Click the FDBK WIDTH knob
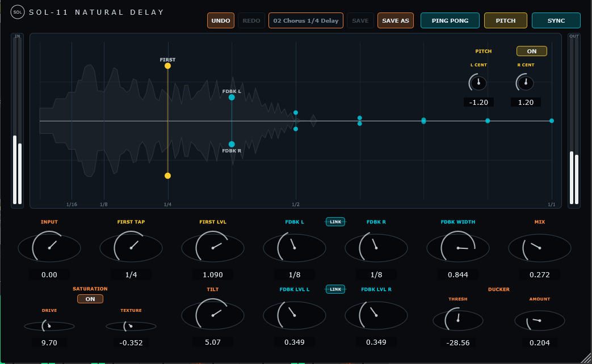The image size is (592, 364). (458, 247)
